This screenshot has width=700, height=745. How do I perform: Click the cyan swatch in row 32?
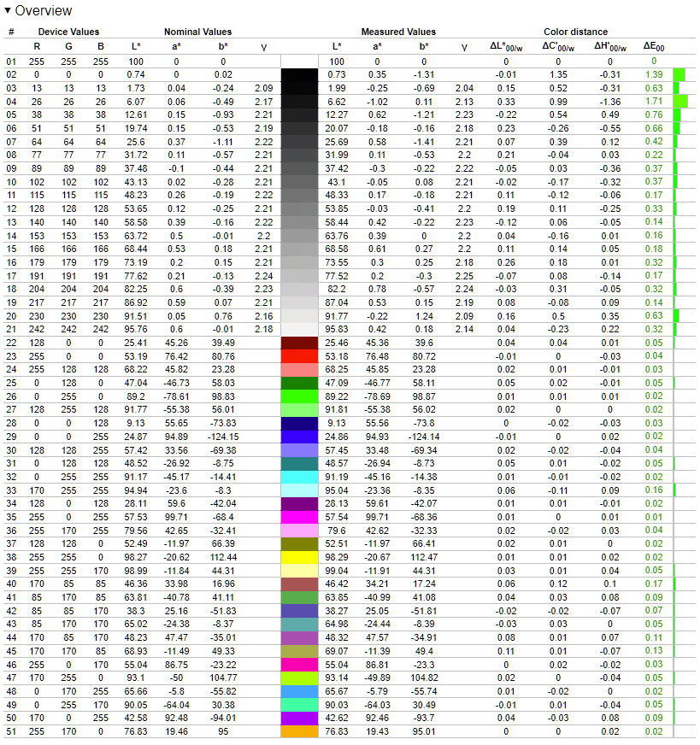click(x=299, y=477)
